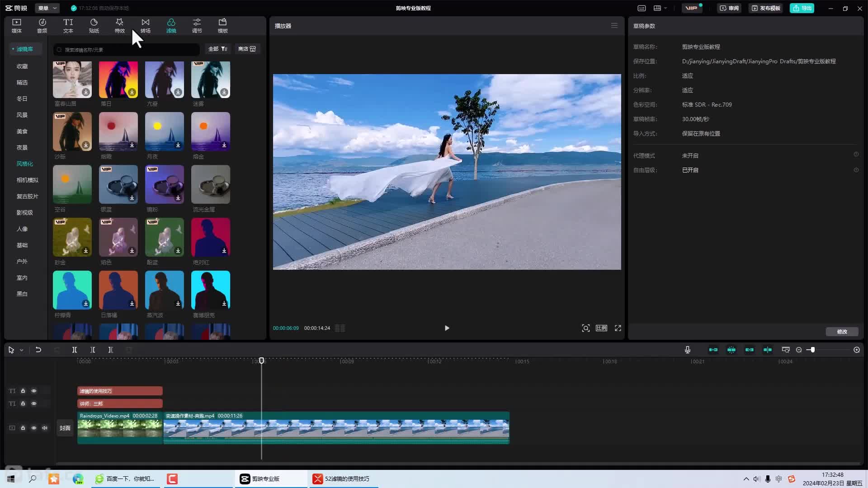Lock the 讲师：三郎 text track

(23, 404)
